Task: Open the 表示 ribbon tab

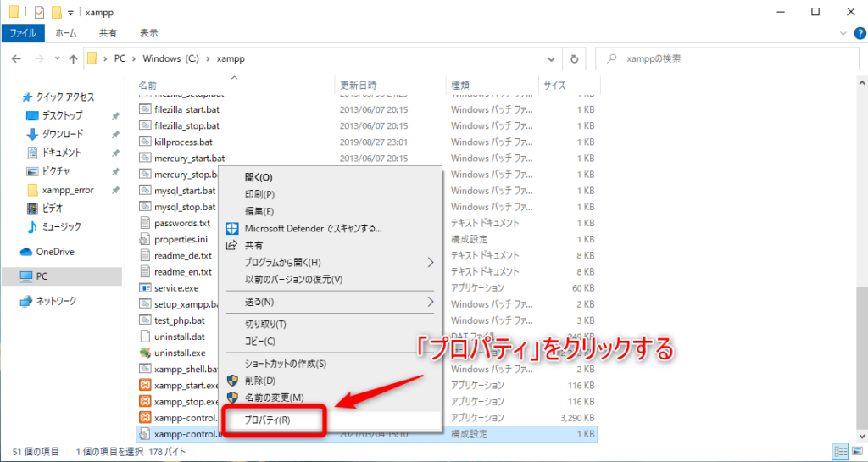Action: pyautogui.click(x=148, y=33)
